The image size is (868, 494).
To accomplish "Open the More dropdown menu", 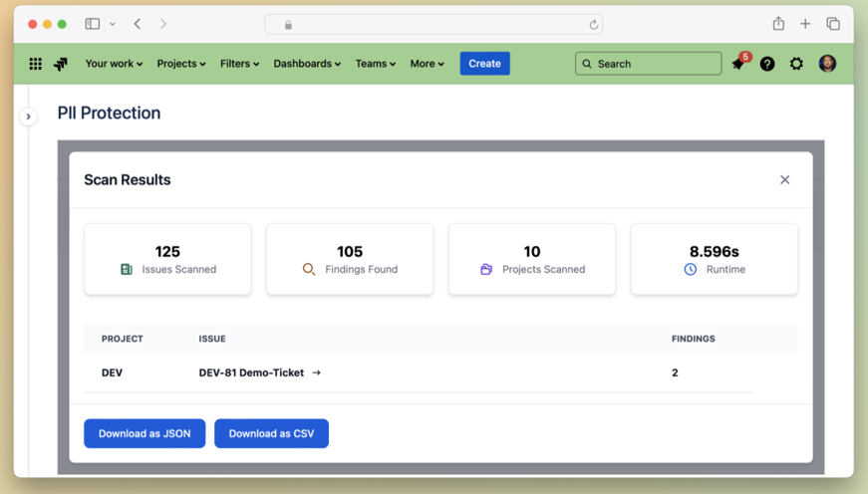I will 427,64.
